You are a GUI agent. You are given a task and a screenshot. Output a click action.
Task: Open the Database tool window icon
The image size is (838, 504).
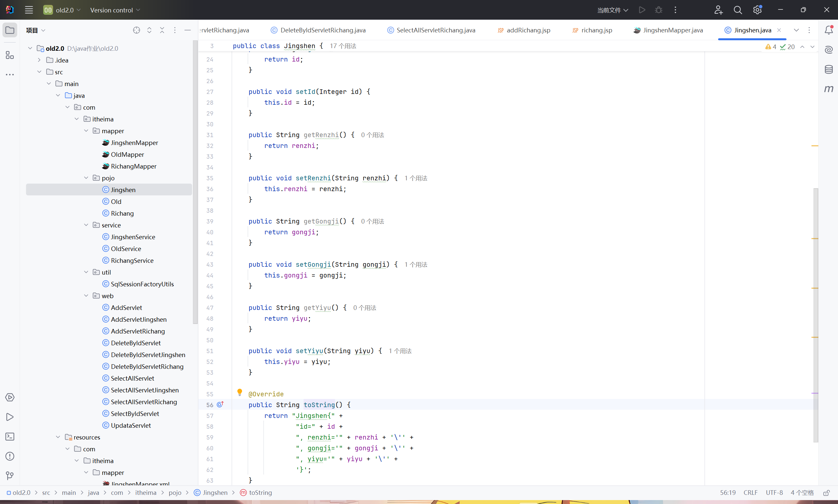click(x=829, y=70)
